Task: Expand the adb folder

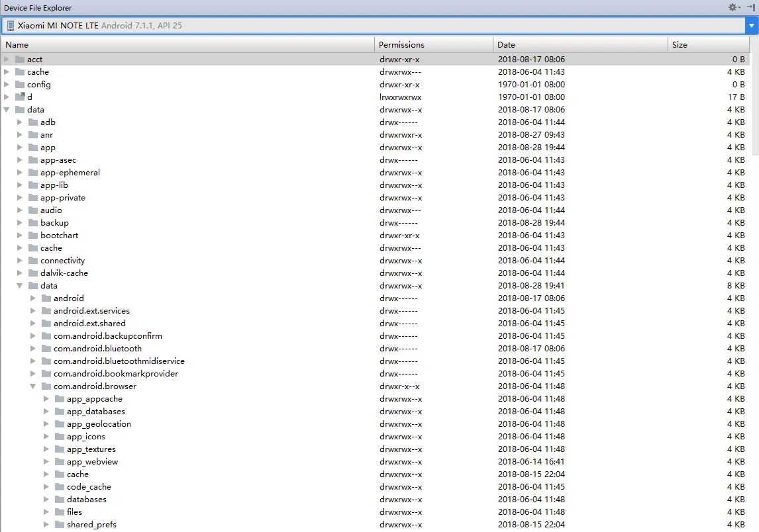Action: click(x=19, y=122)
